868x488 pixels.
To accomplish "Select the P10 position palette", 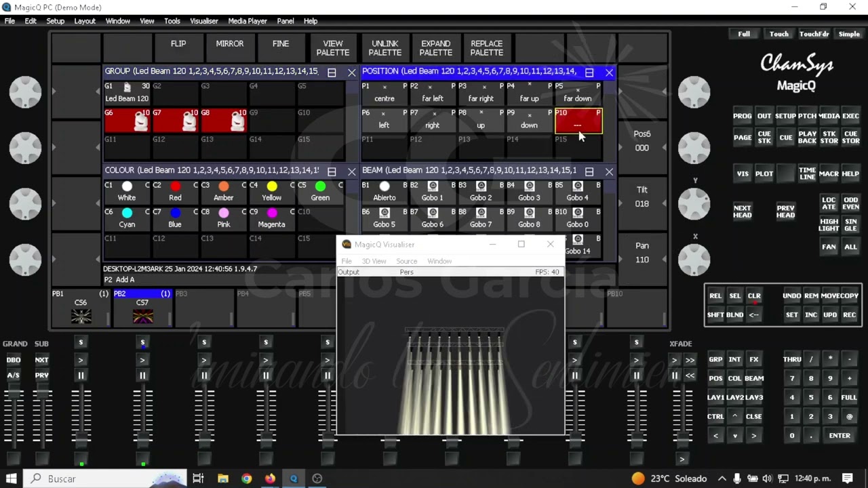I will pos(578,120).
